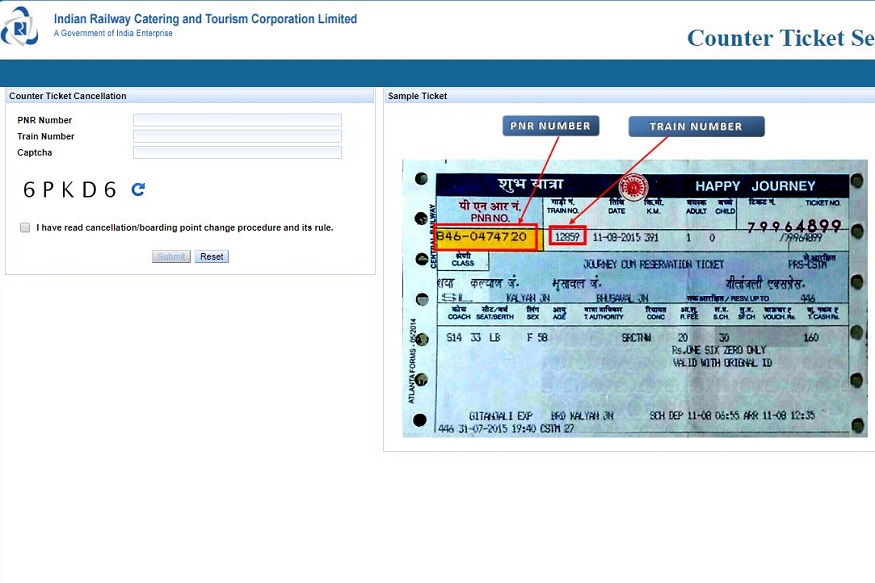Focus the PNR Number input field

coord(237,120)
